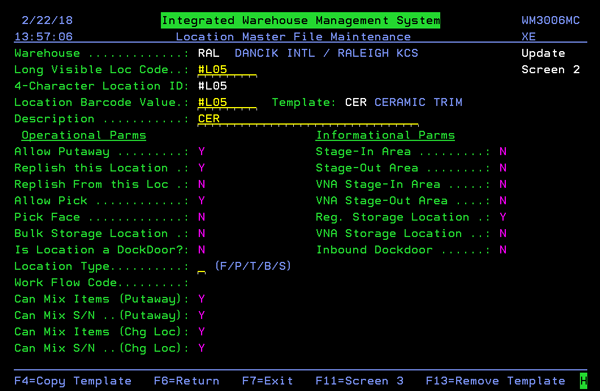The image size is (600, 391).
Task: Select the VNA Stage-Out Area value
Action: click(x=503, y=201)
